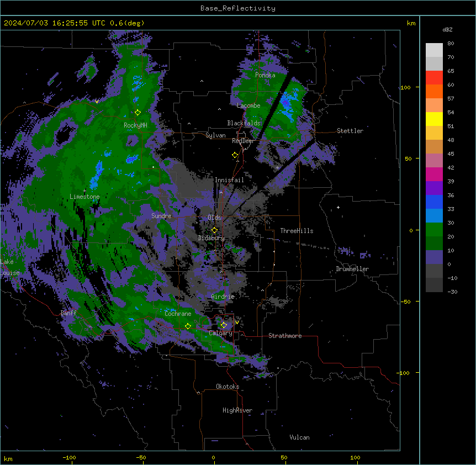
Task: Click the RockyMH label
Action: pyautogui.click(x=135, y=125)
